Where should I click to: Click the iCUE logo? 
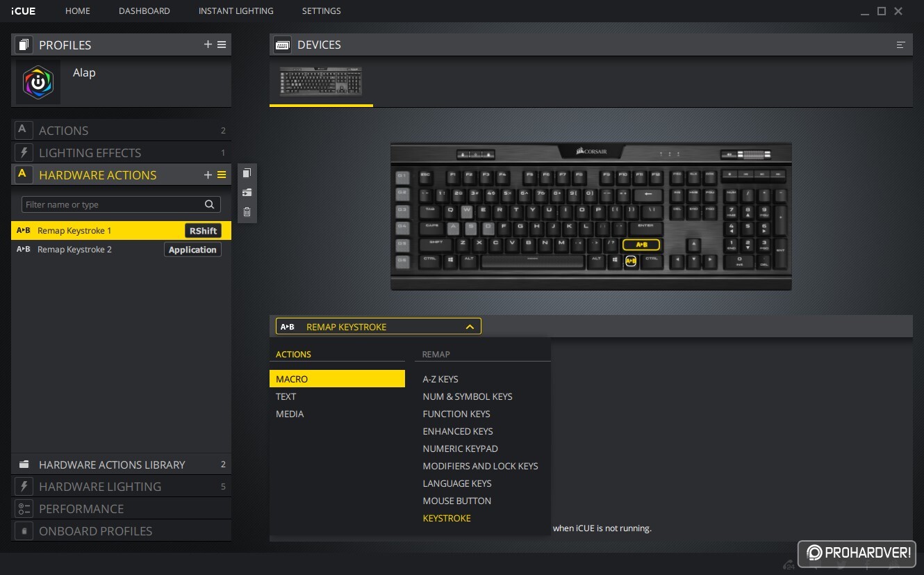point(23,11)
